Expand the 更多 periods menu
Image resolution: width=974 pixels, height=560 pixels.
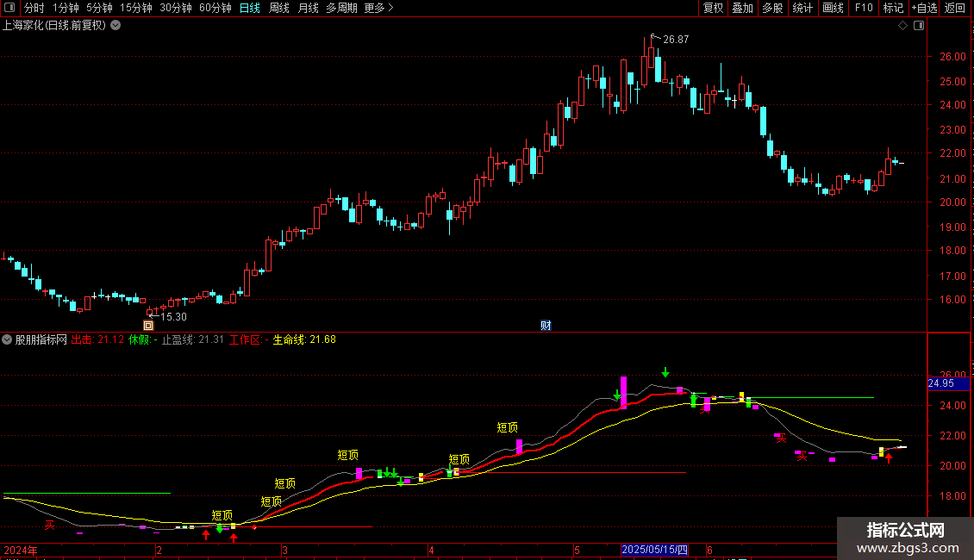(x=378, y=8)
